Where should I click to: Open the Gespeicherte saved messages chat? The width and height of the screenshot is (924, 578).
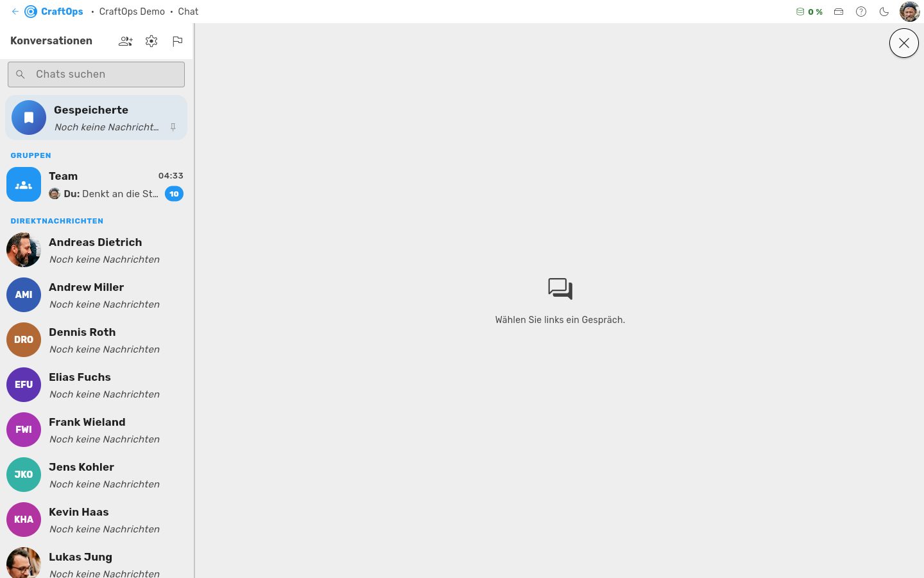pyautogui.click(x=96, y=118)
